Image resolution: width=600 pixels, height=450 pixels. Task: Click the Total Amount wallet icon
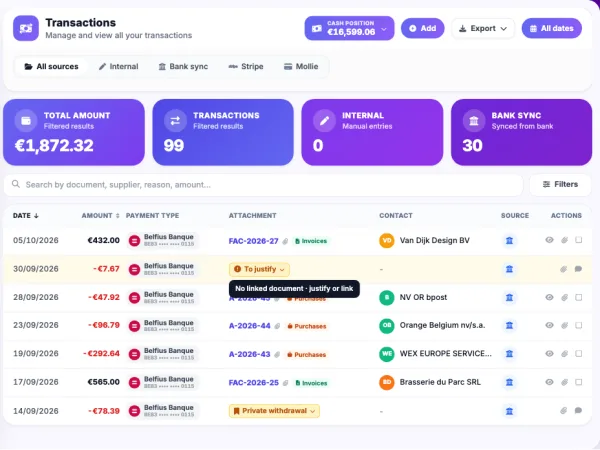coord(26,121)
